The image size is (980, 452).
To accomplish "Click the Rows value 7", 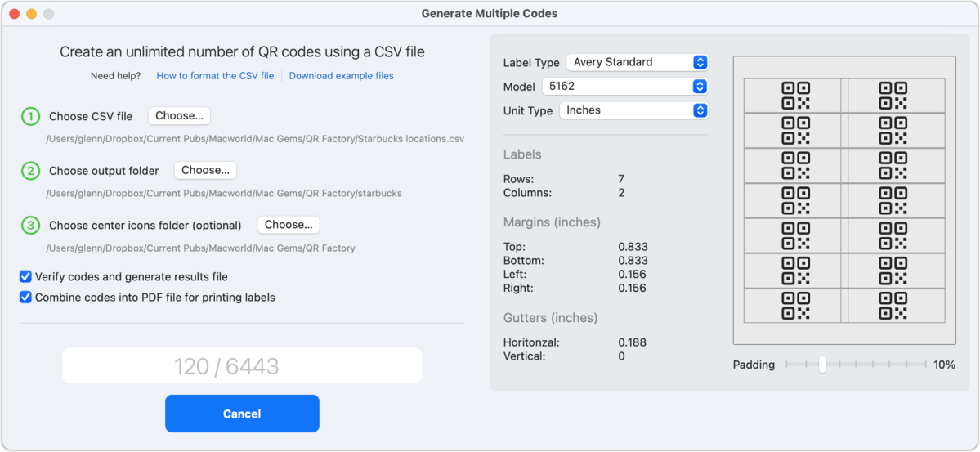I will click(x=621, y=179).
